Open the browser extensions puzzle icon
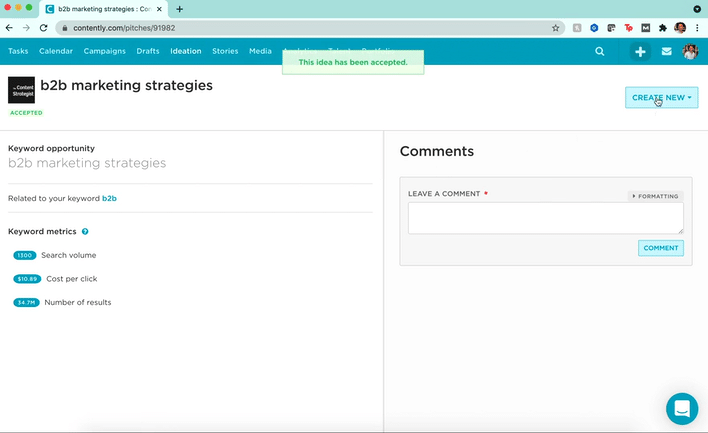This screenshot has height=433, width=708. click(662, 28)
